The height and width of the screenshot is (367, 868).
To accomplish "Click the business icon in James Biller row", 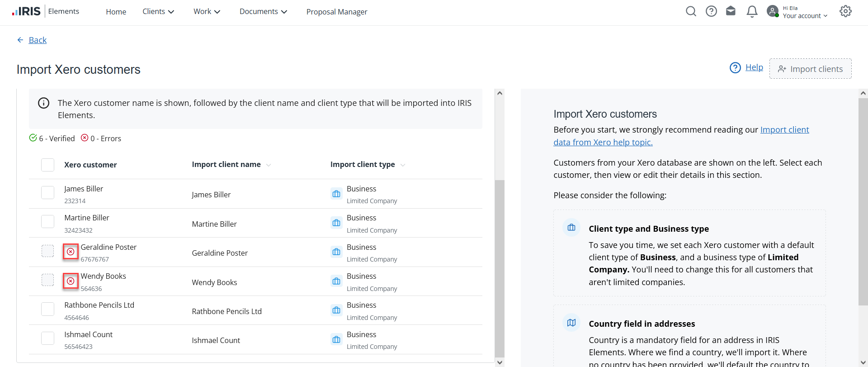I will [336, 194].
